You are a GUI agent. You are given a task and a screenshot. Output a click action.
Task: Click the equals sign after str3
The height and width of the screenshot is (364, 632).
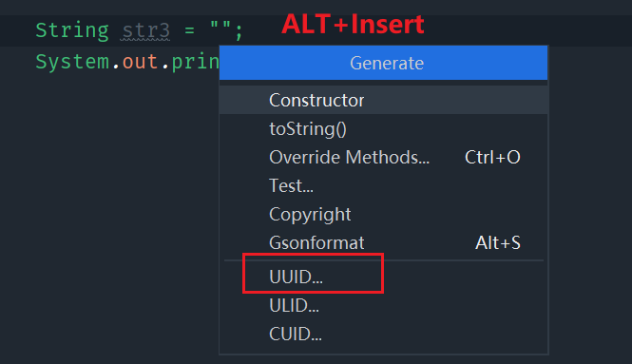coord(189,30)
